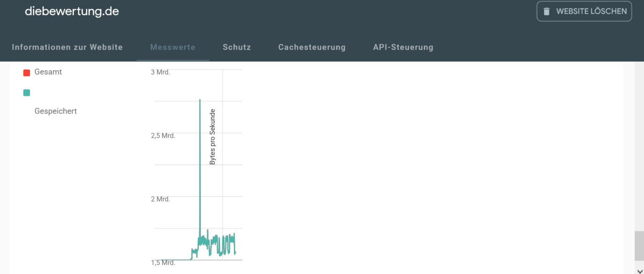The image size is (644, 274).
Task: Click the Bytes pro Sekunde axis title
Action: click(x=212, y=137)
